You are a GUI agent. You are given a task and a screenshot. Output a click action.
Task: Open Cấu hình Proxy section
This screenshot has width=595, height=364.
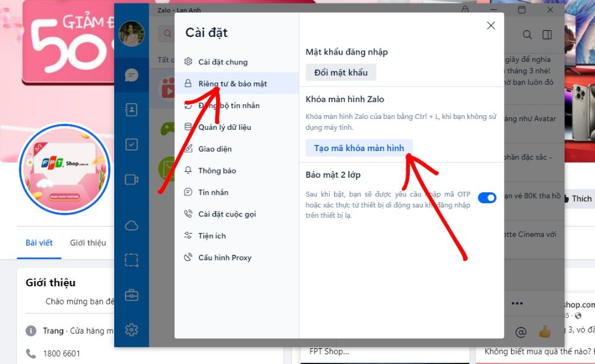237,257
